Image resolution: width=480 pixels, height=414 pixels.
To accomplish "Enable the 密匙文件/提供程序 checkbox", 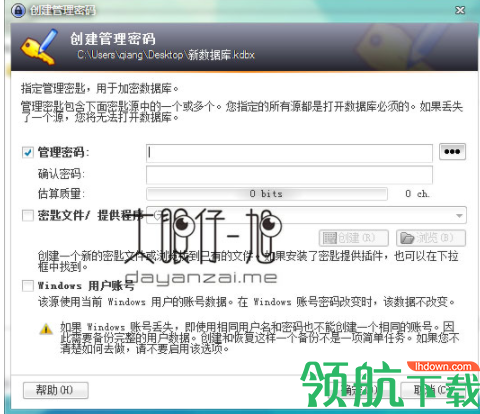I will (28, 216).
